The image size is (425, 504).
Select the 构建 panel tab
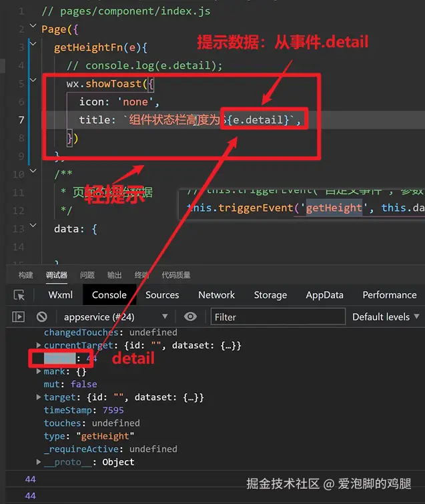[26, 275]
